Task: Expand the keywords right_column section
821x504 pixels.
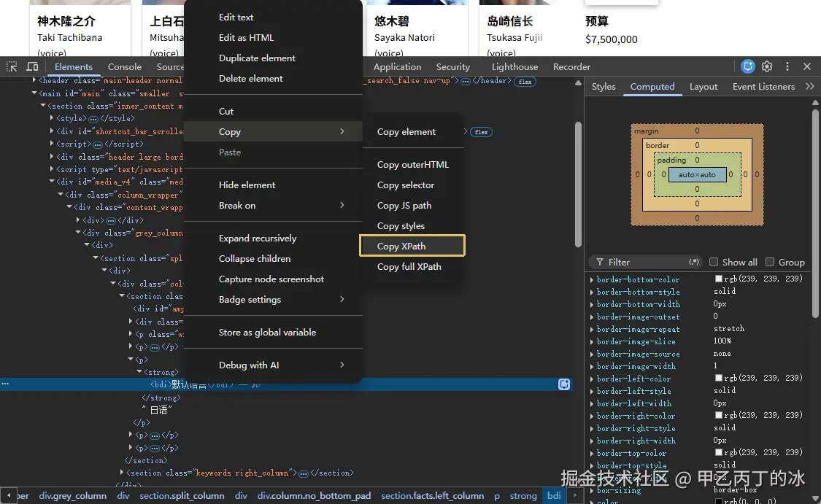Action: point(123,472)
